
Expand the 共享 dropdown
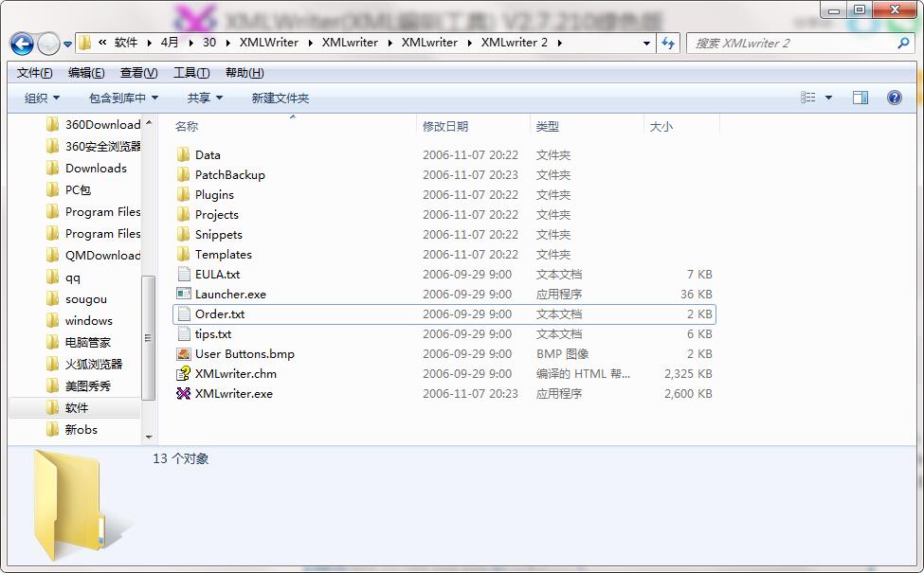[x=205, y=98]
